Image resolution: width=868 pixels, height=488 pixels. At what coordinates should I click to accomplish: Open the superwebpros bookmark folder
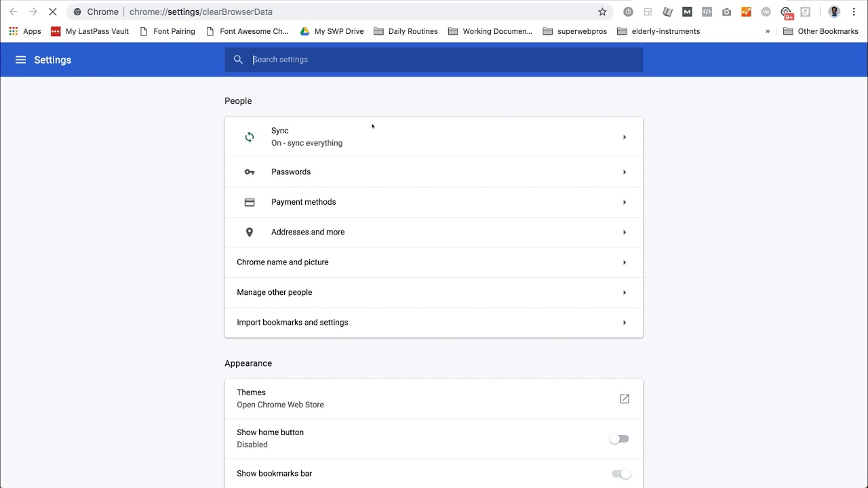(575, 31)
